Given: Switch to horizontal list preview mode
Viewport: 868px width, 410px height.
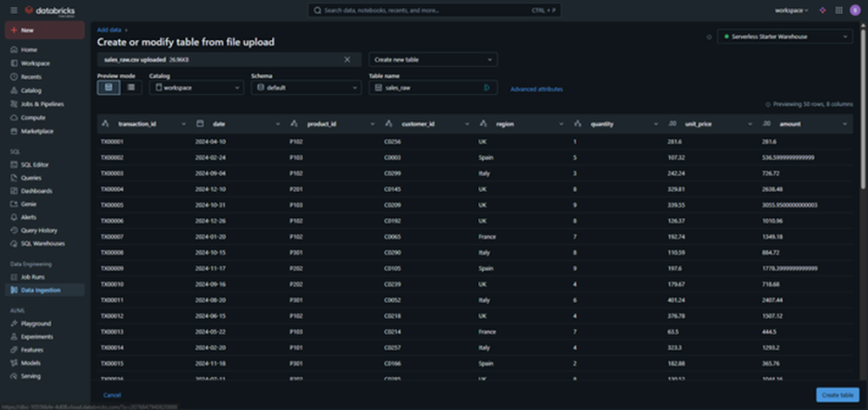Looking at the screenshot, I should 131,88.
